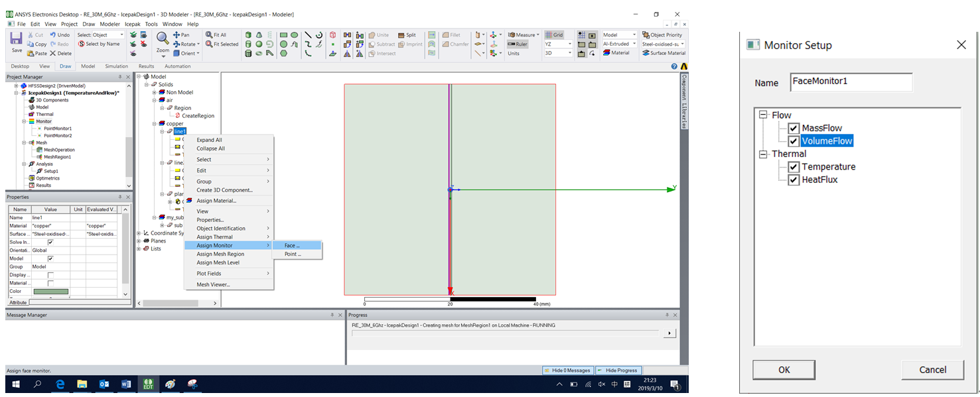Open the Steel-oxidised surface material dropdown
Image resolution: width=980 pixels, height=397 pixels.
pos(683,44)
